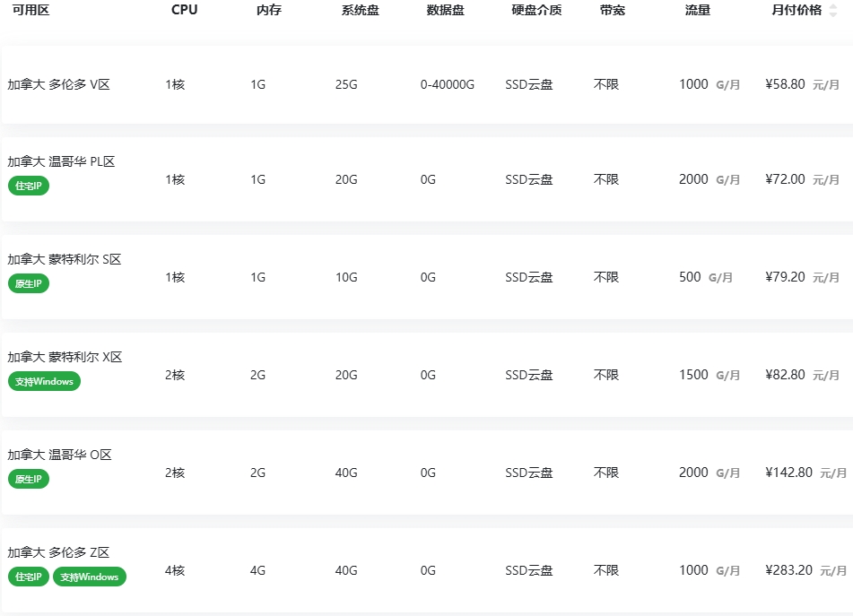
Task: Select the 加拿大 多伦多 V区 row
Action: coord(58,85)
